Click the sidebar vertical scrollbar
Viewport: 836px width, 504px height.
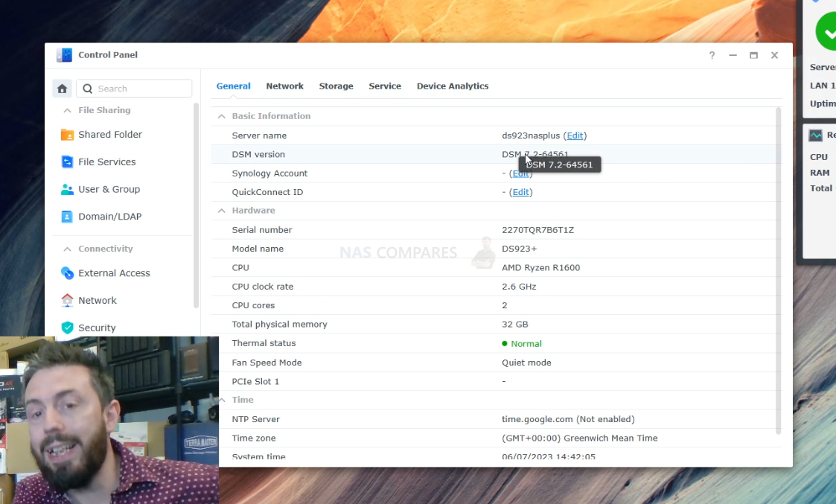[x=196, y=205]
